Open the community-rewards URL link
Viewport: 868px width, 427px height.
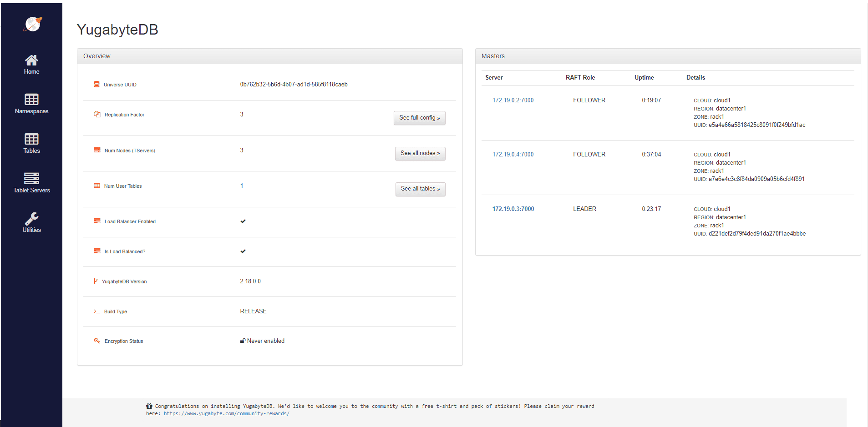(227, 413)
